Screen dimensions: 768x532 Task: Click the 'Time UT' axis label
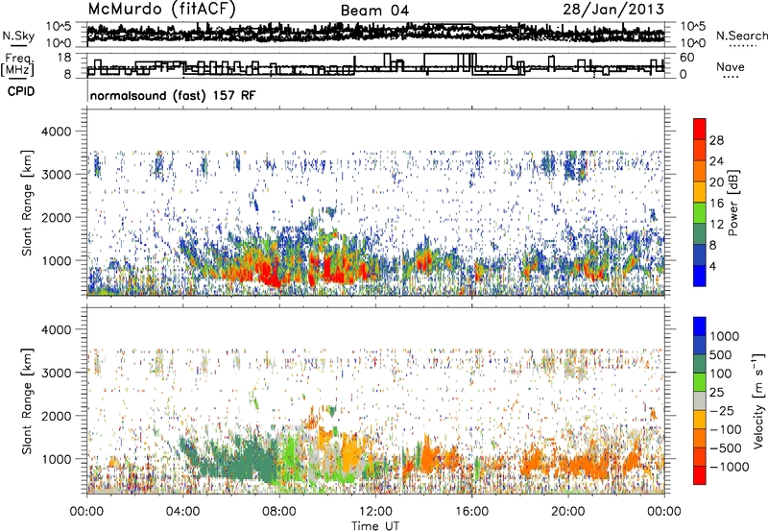click(x=375, y=526)
